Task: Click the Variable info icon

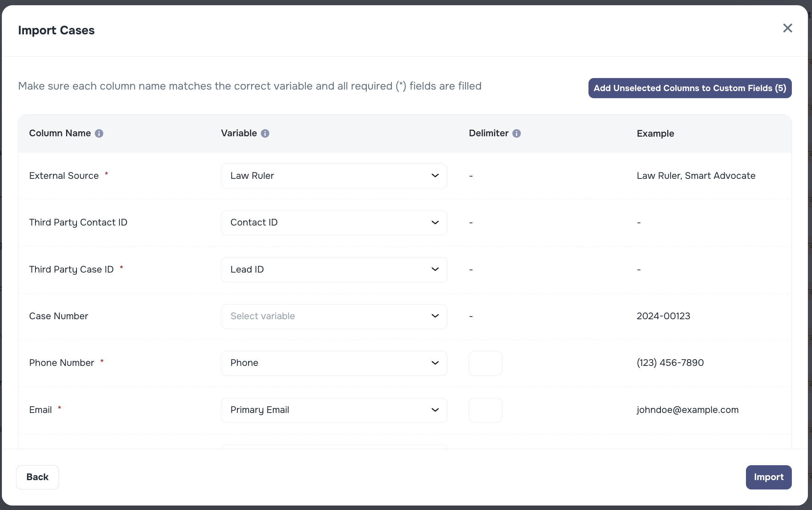Action: tap(265, 133)
